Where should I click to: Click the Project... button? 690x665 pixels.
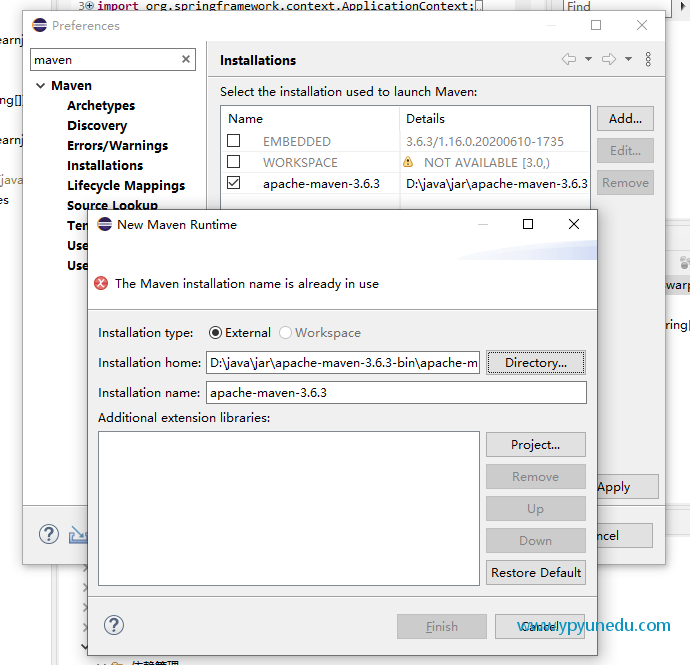pos(536,445)
